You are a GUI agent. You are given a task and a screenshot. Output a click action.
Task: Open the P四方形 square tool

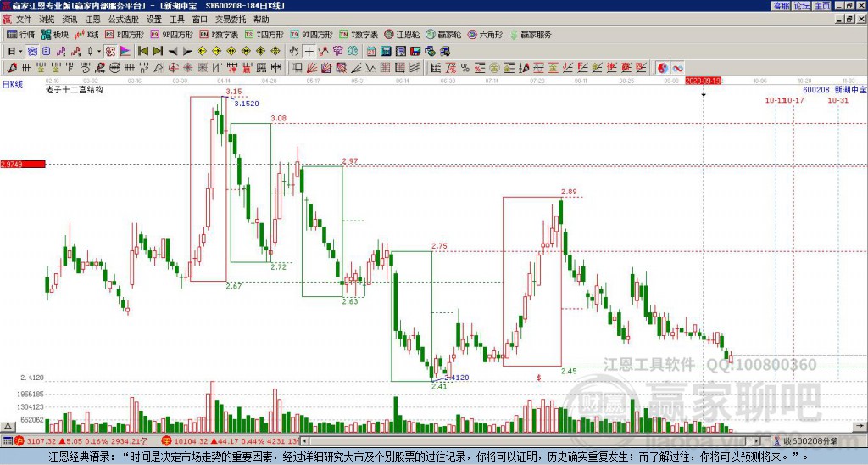coord(124,34)
